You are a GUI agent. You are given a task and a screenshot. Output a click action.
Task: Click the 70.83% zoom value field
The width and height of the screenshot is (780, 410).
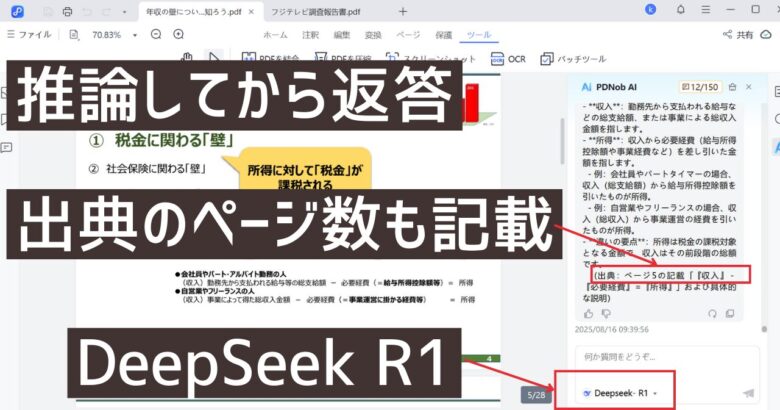coord(106,35)
